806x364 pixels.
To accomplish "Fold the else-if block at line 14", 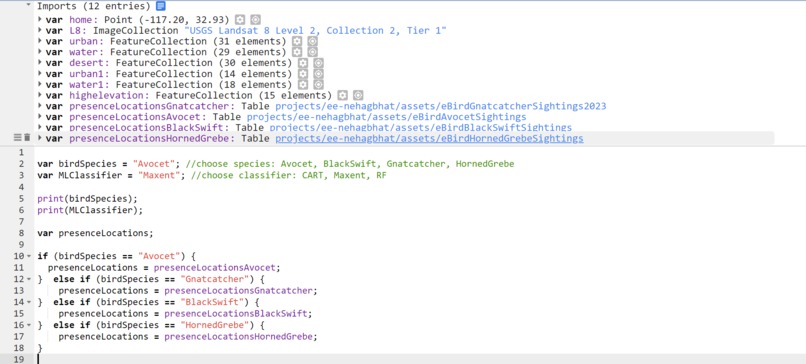I will 29,302.
